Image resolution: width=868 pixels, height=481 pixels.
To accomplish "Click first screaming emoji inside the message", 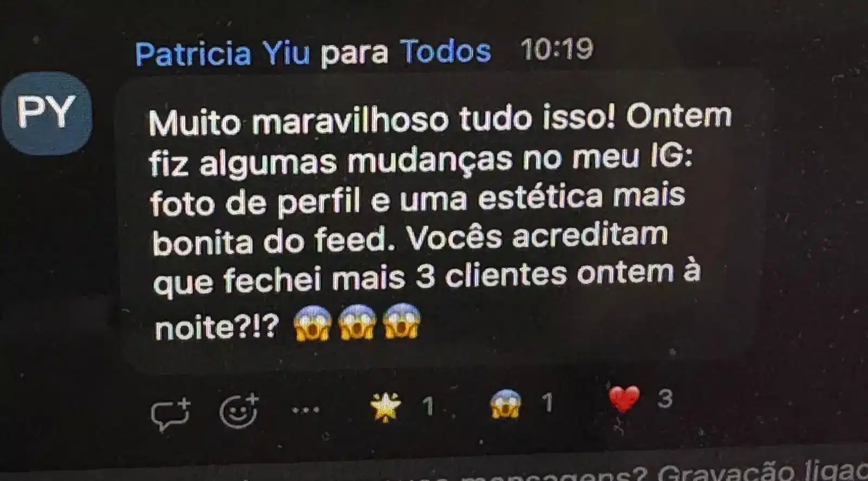I will pos(312,323).
